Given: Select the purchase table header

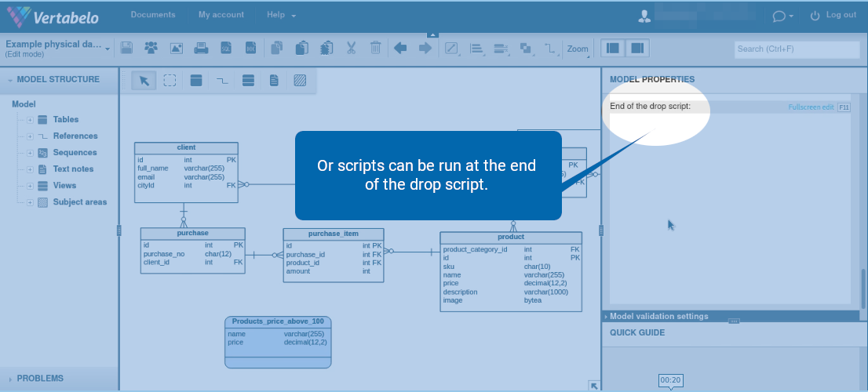Looking at the screenshot, I should pos(192,233).
